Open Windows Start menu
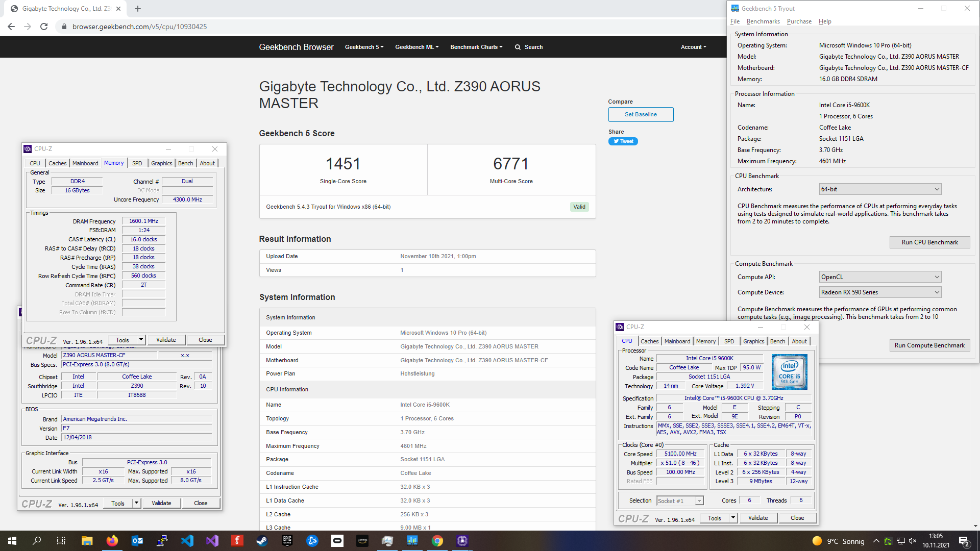 [x=12, y=541]
